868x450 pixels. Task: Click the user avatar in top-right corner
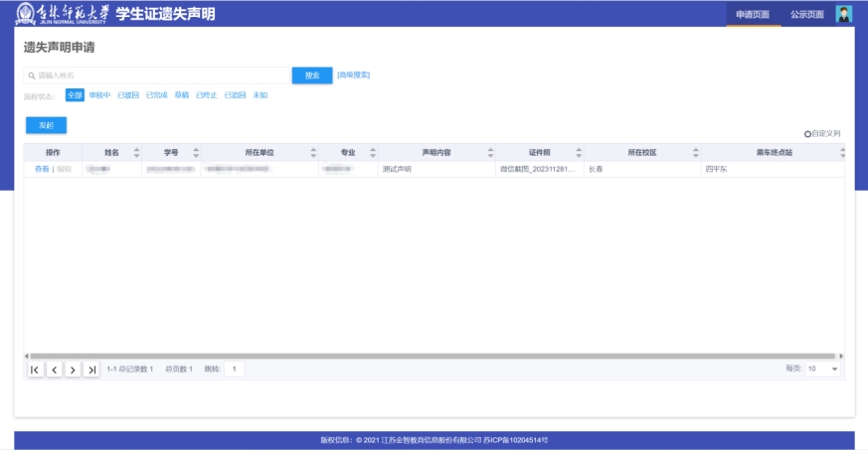(844, 14)
